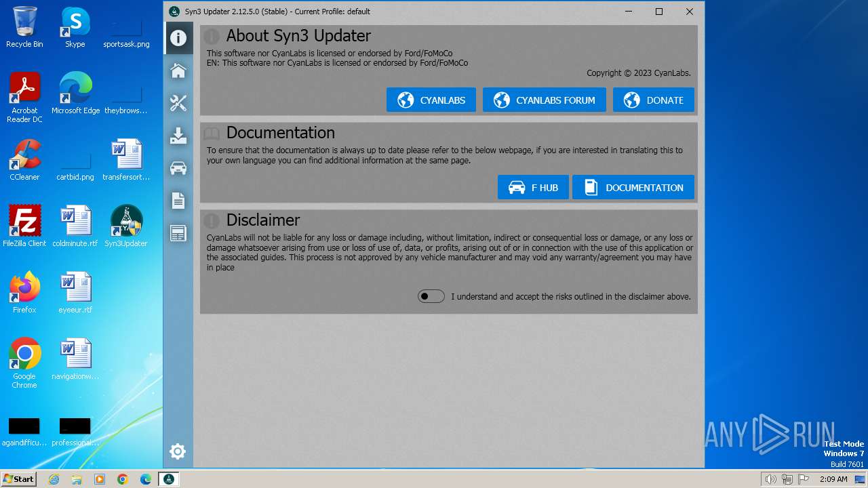The image size is (868, 488).
Task: Select the eyeeur.rtf desktop file
Action: pyautogui.click(x=75, y=293)
